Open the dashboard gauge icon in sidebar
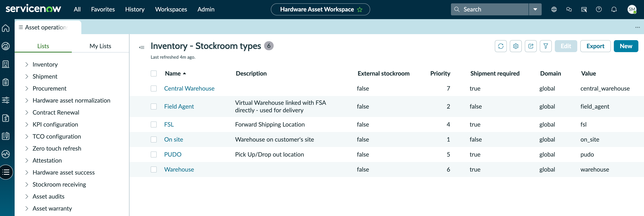644x216 pixels. [6, 46]
